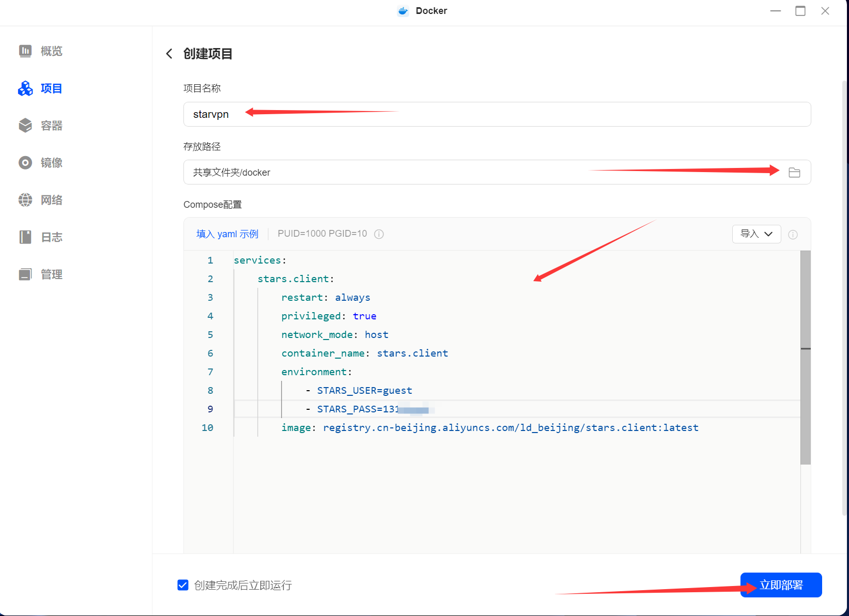Click the Docker whale icon in title bar
This screenshot has width=849, height=616.
click(x=403, y=11)
